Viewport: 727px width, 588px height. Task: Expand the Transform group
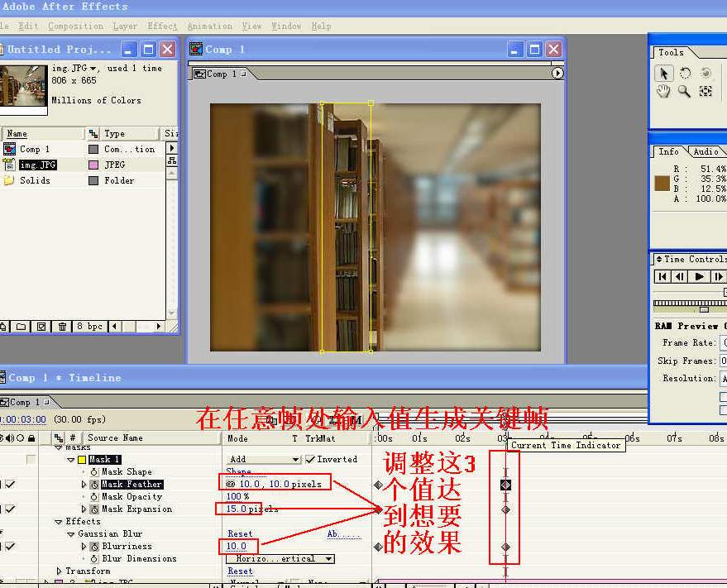tap(59, 571)
